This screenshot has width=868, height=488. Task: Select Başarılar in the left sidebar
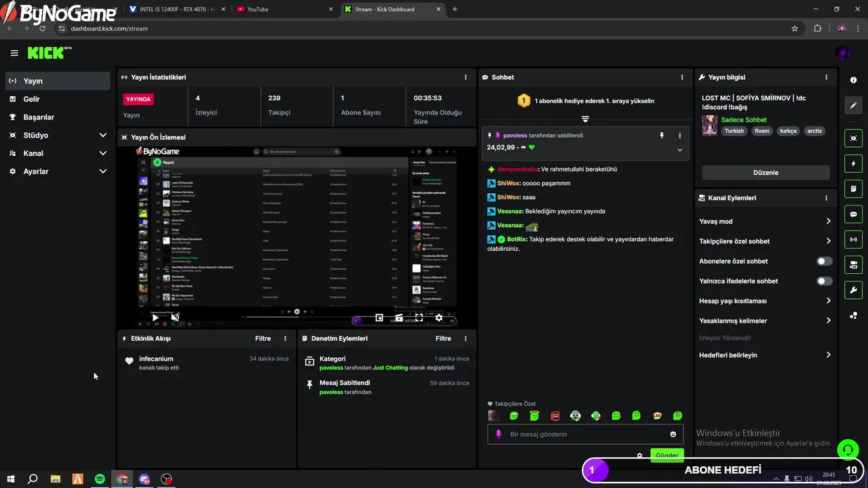tap(58, 117)
